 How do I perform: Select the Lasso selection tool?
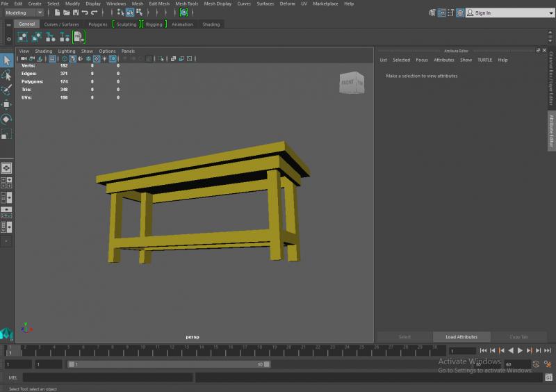6,75
